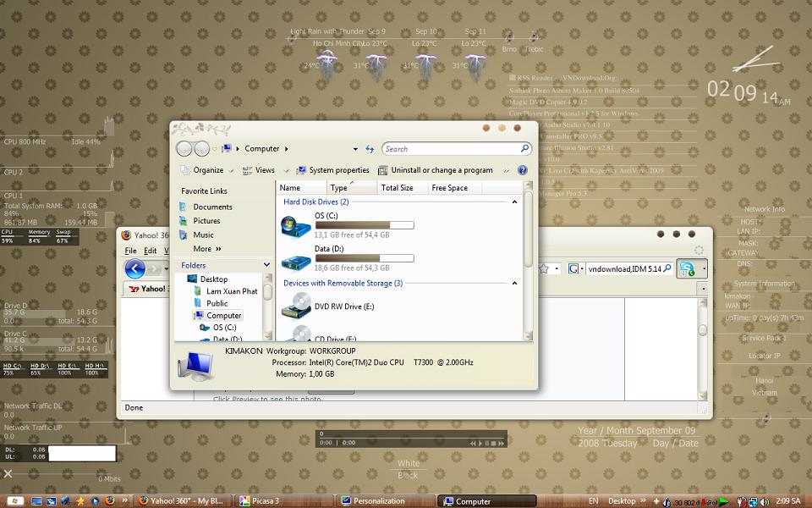Switch to Picasa 3 on the taskbar

click(285, 501)
